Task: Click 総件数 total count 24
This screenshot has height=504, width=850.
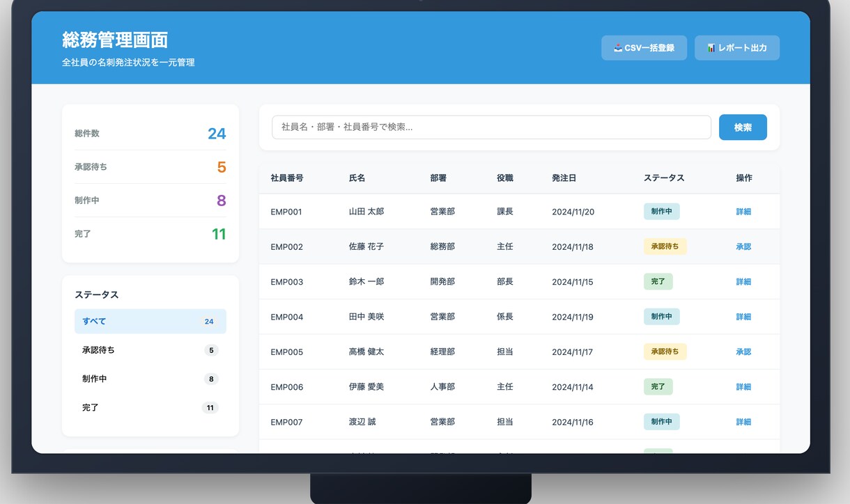Action: [217, 134]
